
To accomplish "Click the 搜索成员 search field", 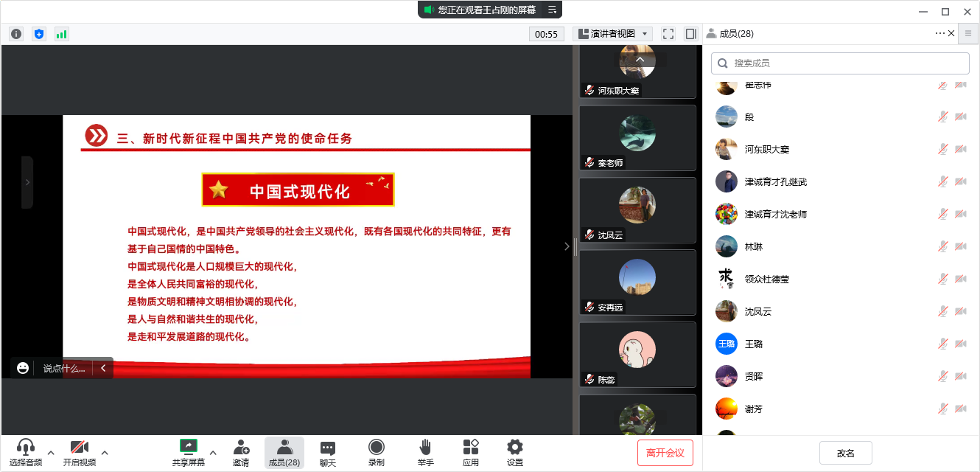I will 840,63.
